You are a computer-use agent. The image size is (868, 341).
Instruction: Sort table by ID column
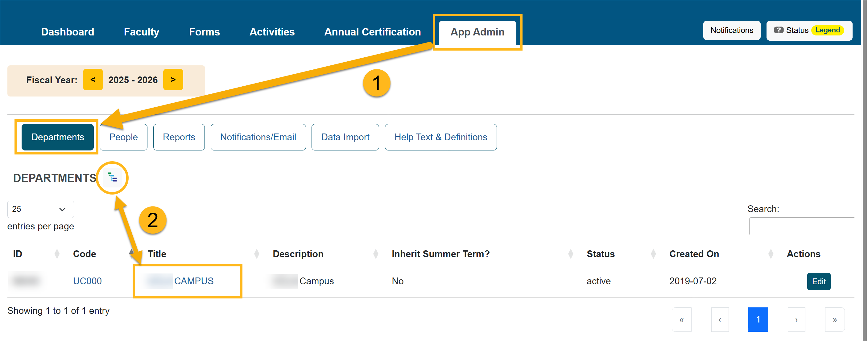pos(18,254)
